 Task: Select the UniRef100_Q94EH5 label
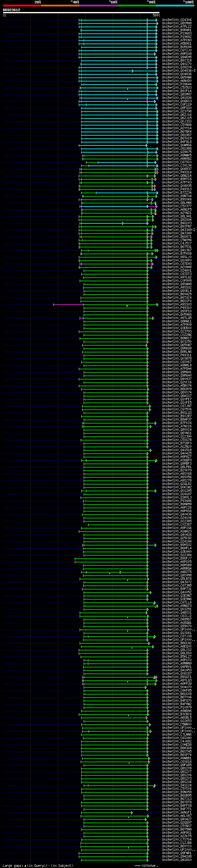point(177,57)
